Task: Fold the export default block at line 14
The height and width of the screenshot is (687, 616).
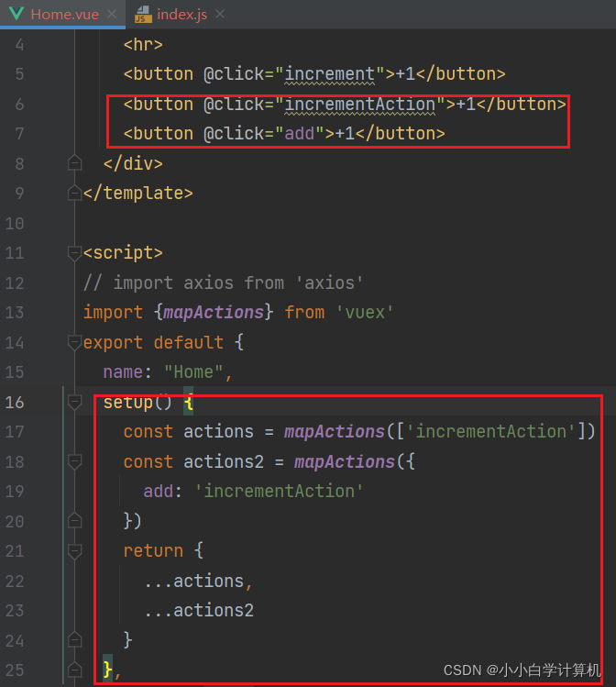Action: click(75, 343)
